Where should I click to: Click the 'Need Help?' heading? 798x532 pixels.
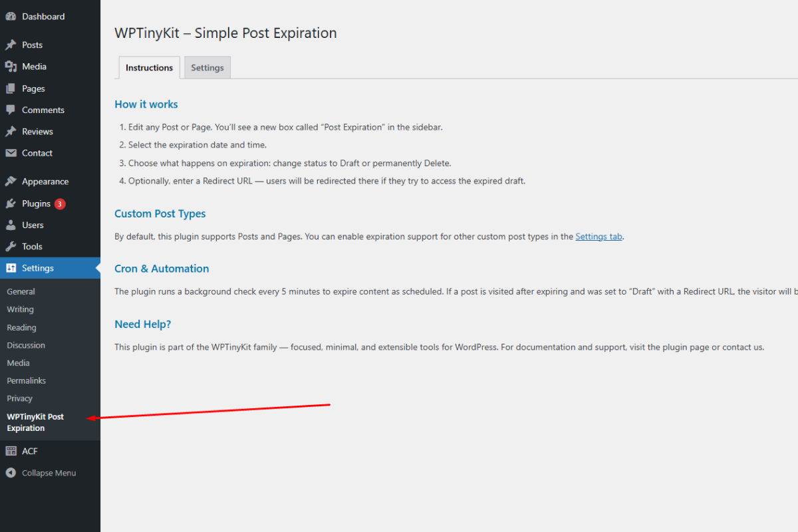(143, 325)
